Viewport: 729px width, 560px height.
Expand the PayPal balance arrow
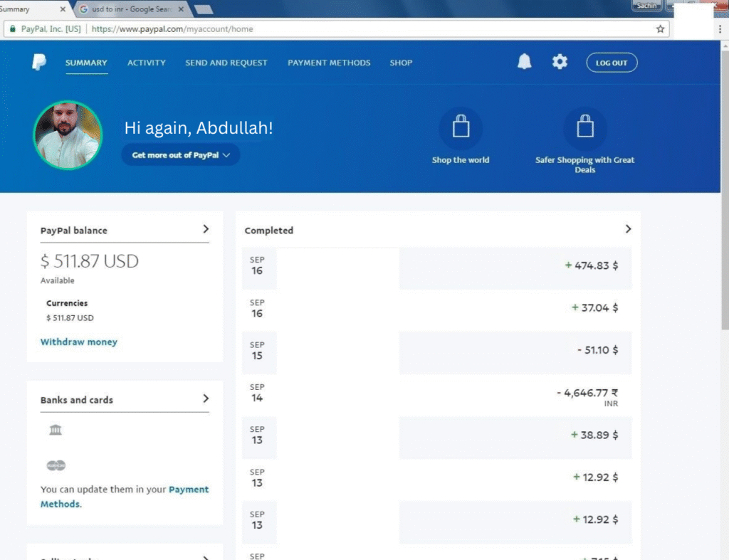(206, 229)
